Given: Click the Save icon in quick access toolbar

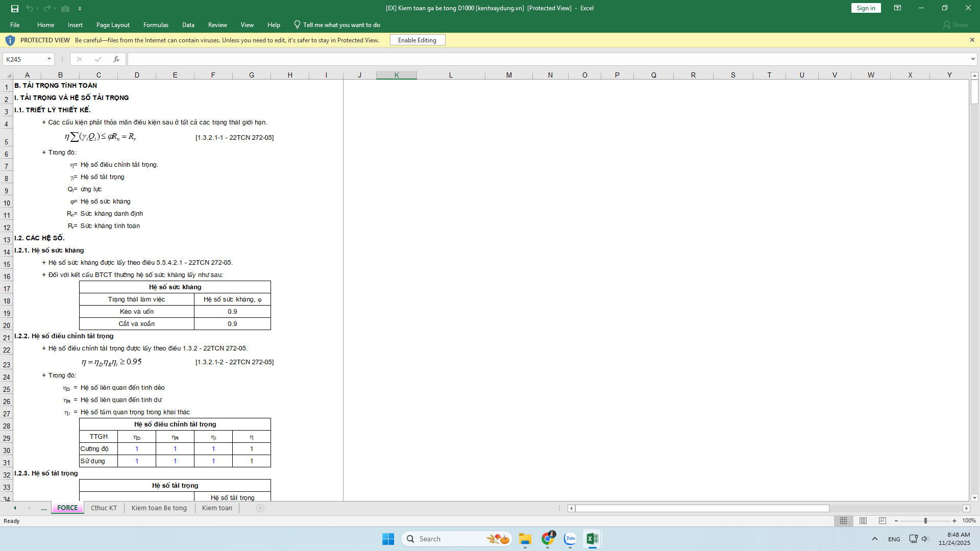Looking at the screenshot, I should click(15, 8).
